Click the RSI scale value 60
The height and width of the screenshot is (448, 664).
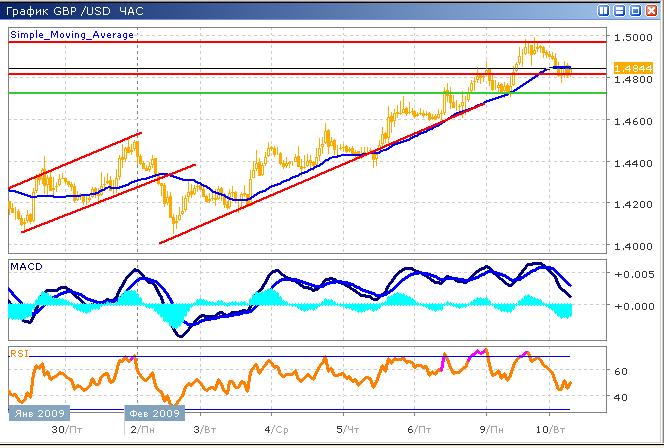[x=619, y=371]
